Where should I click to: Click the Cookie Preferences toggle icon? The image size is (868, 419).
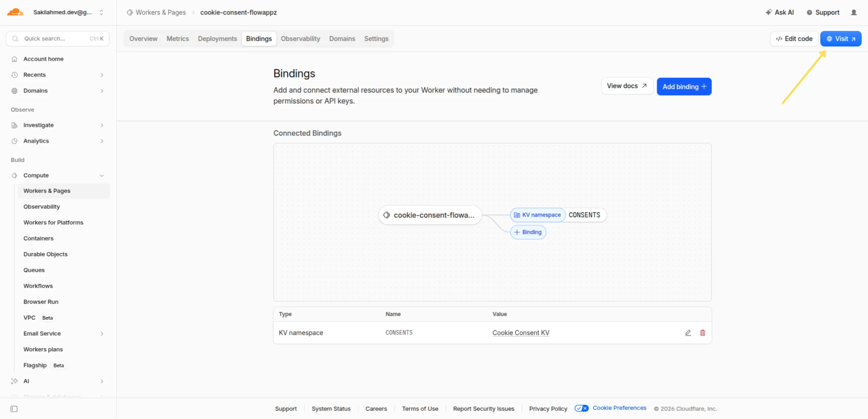(581, 408)
